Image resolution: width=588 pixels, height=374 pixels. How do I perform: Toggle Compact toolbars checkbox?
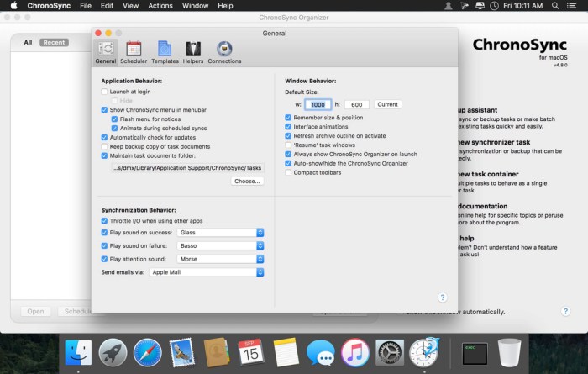289,172
